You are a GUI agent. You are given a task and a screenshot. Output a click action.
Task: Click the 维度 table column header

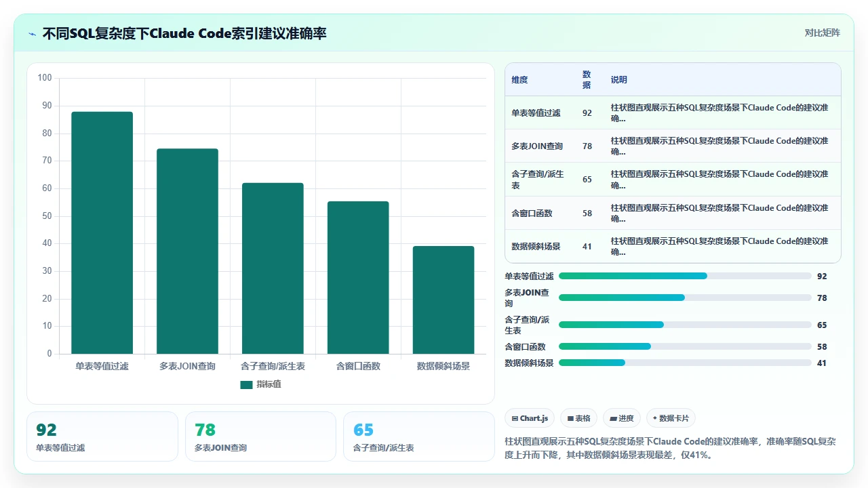[519, 79]
